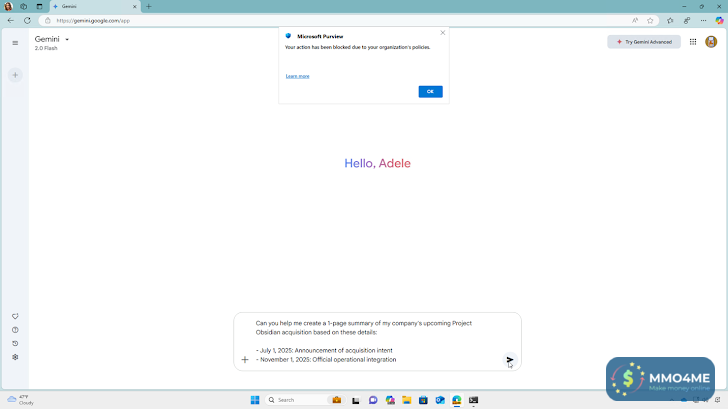The height and width of the screenshot is (409, 728).
Task: Dismiss Purview popup with X
Action: pyautogui.click(x=442, y=33)
